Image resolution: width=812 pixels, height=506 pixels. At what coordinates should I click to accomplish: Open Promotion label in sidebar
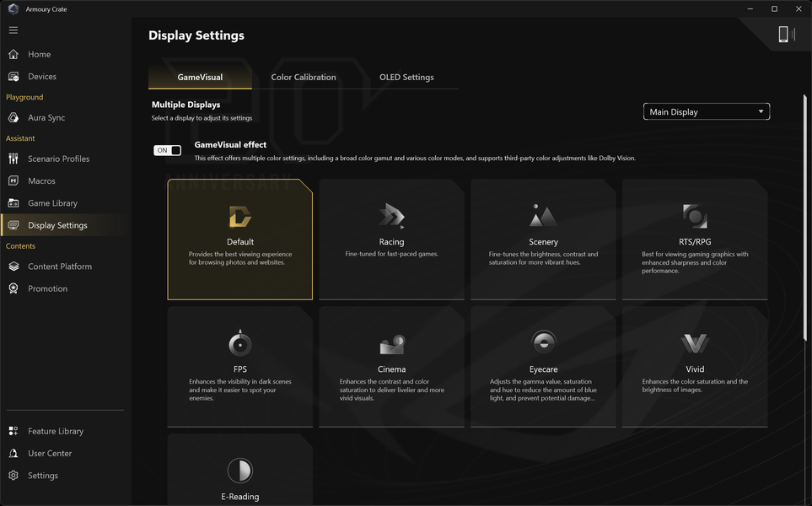48,288
